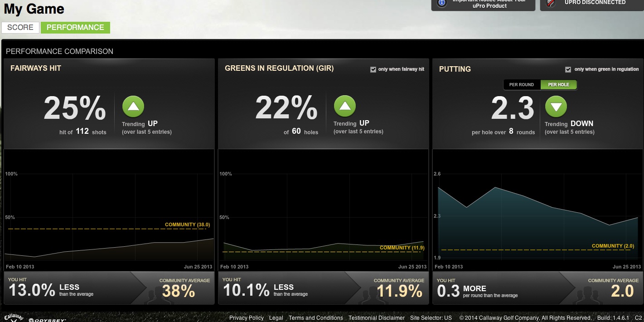Click the Putting trending down arrow icon
Image resolution: width=644 pixels, height=322 pixels.
(556, 107)
